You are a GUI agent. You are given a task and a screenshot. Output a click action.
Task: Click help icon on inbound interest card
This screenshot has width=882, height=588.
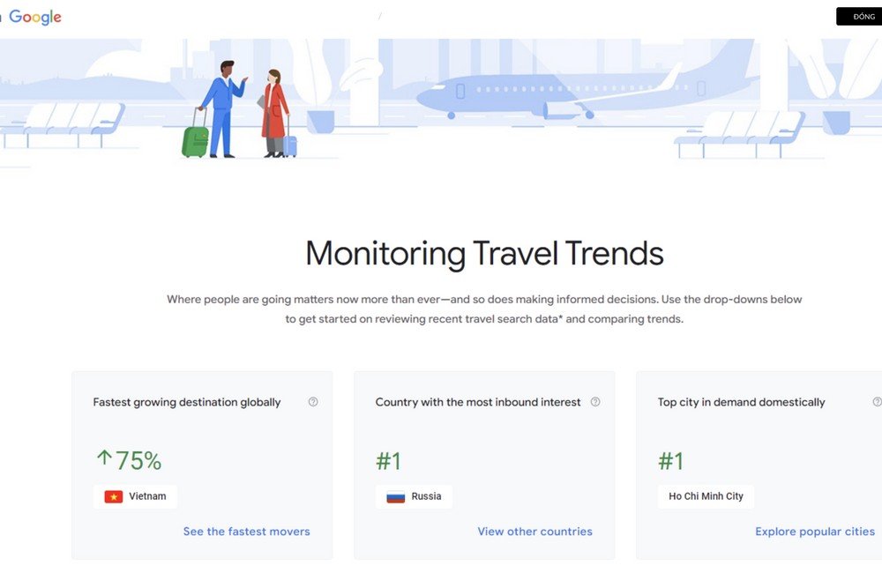(595, 401)
